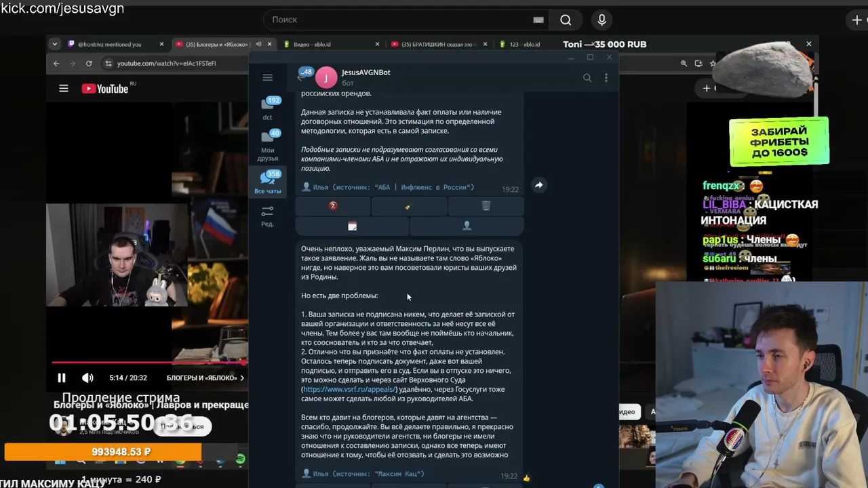Click the site info icon in address bar

(108, 63)
